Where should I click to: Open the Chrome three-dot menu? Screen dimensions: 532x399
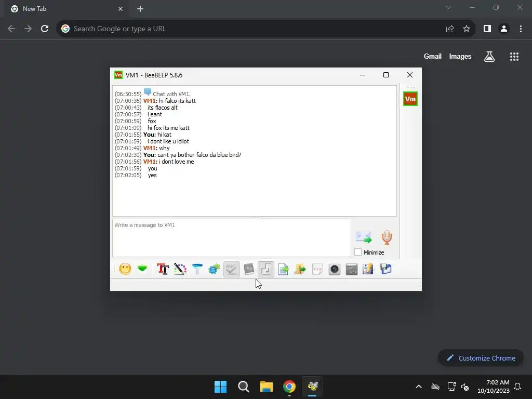click(521, 29)
